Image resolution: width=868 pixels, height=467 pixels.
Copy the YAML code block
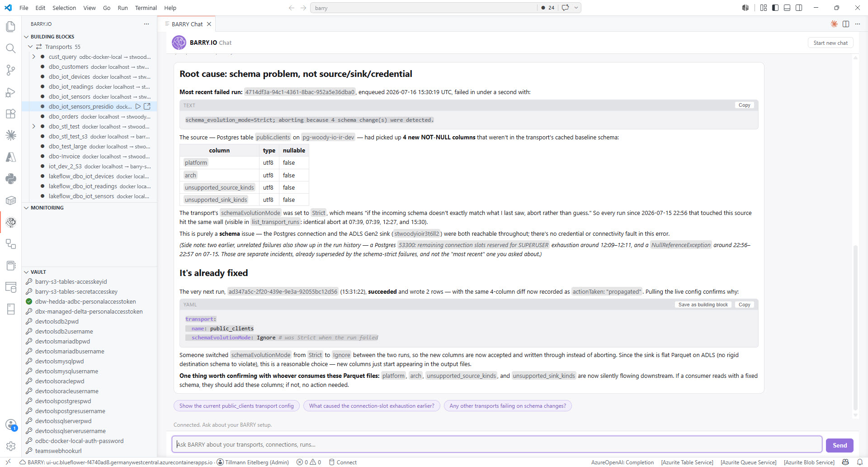[744, 305]
